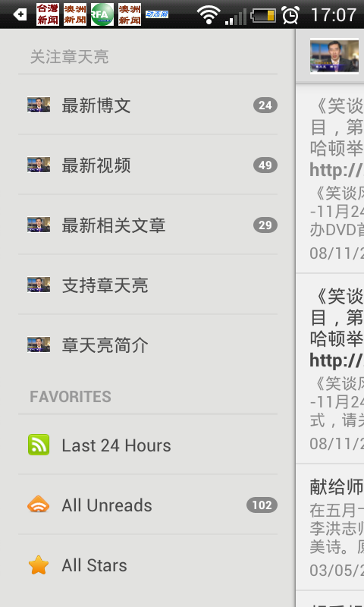Open the article dated 03/05 titled 献给师
Viewport: 364px width, 607px height.
coord(330,527)
